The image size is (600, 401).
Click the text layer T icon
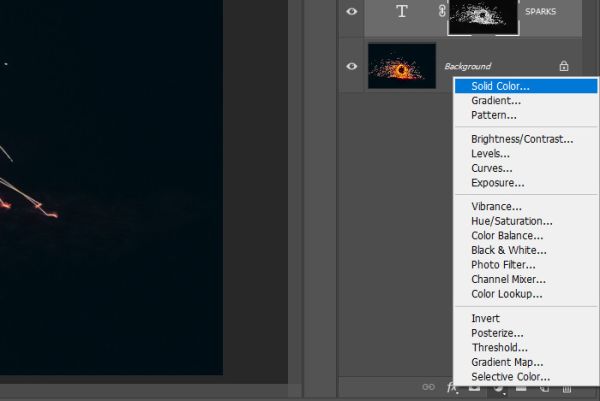coord(401,11)
